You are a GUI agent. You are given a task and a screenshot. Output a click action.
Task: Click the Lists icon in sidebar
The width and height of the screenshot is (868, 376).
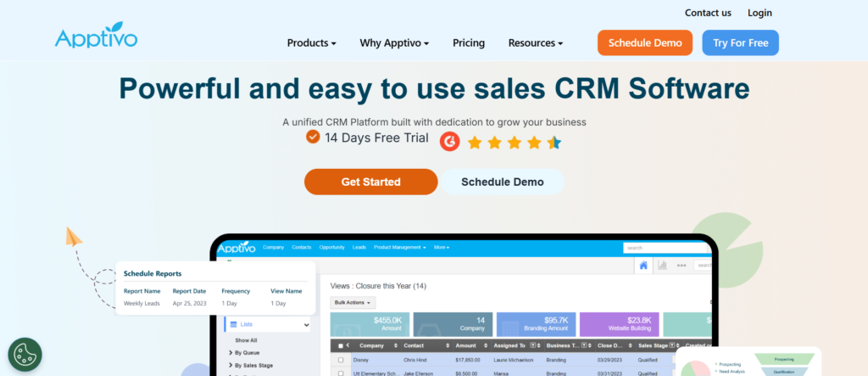point(231,324)
